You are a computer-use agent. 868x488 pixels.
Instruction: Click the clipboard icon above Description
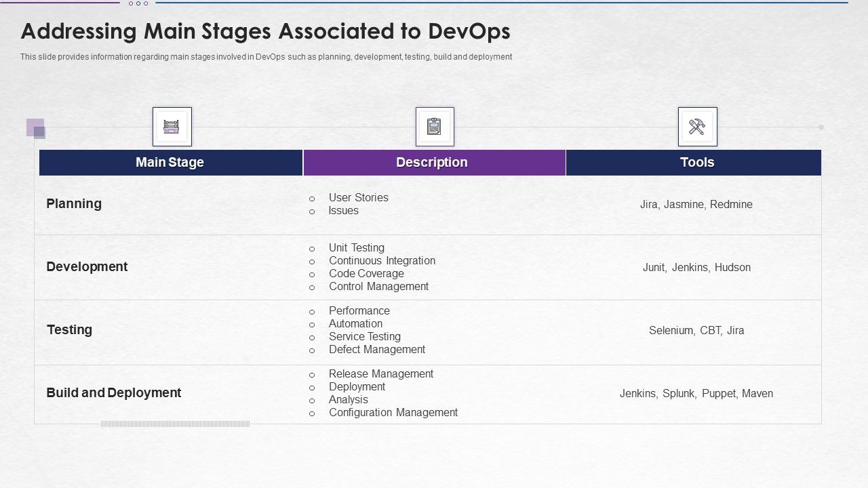pyautogui.click(x=435, y=127)
